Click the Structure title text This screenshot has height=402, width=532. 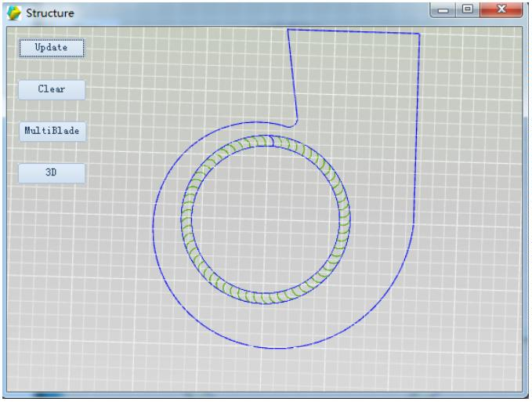pyautogui.click(x=50, y=13)
